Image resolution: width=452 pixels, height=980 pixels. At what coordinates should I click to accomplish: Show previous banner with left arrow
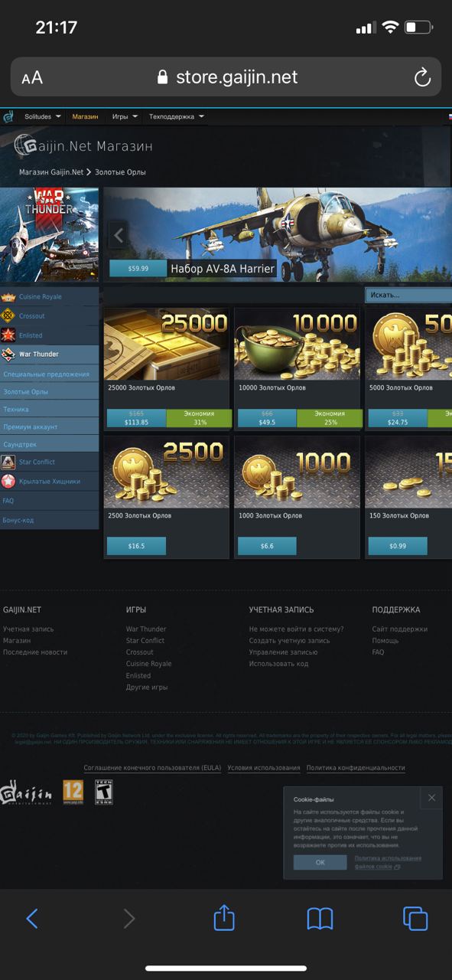[119, 236]
